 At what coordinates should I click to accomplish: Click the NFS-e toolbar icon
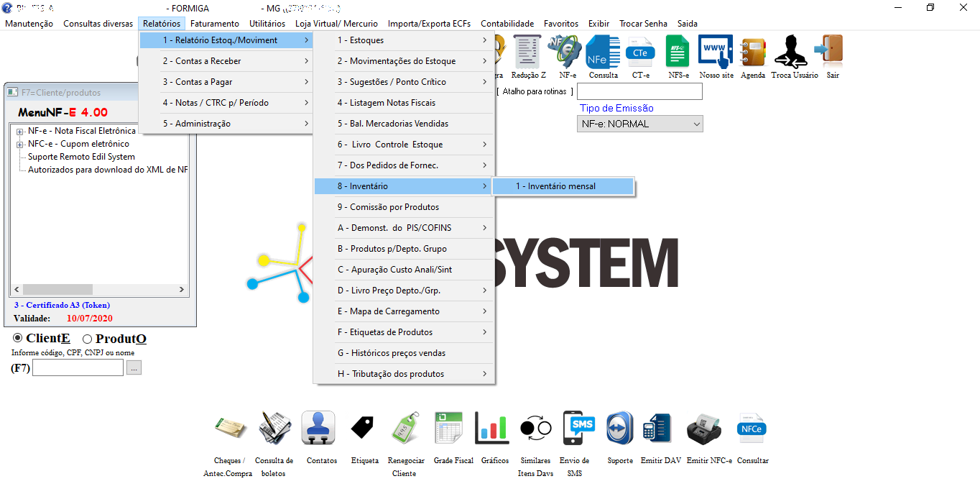click(x=678, y=52)
